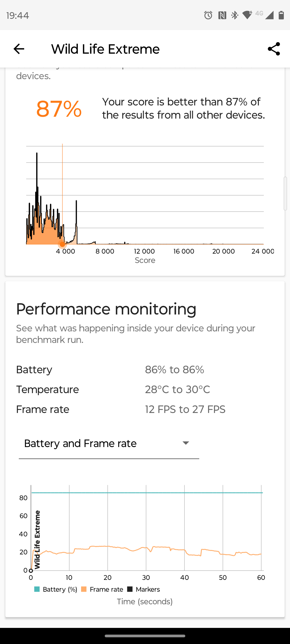Screen dimensions: 290x644
Task: Tap the 87% percentile score
Action: [x=59, y=109]
